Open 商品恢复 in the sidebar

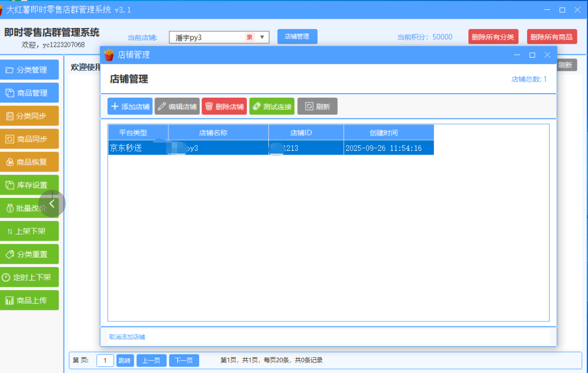pos(29,162)
